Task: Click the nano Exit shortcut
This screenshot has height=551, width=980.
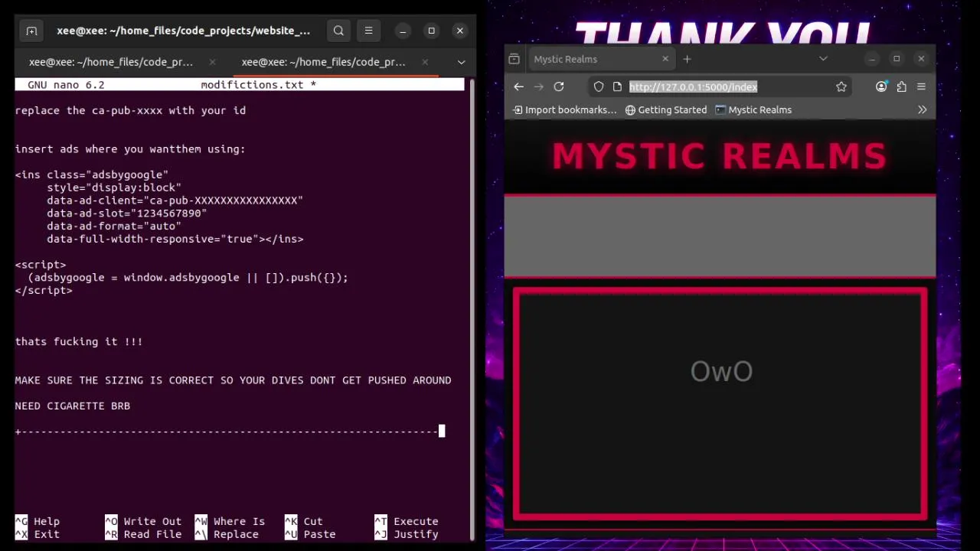Action: [x=37, y=534]
